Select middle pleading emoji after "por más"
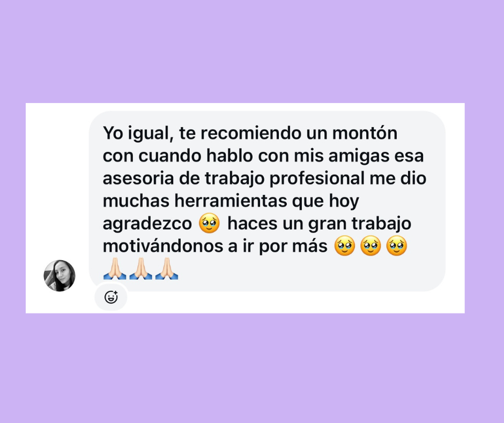504x423 pixels. point(370,246)
